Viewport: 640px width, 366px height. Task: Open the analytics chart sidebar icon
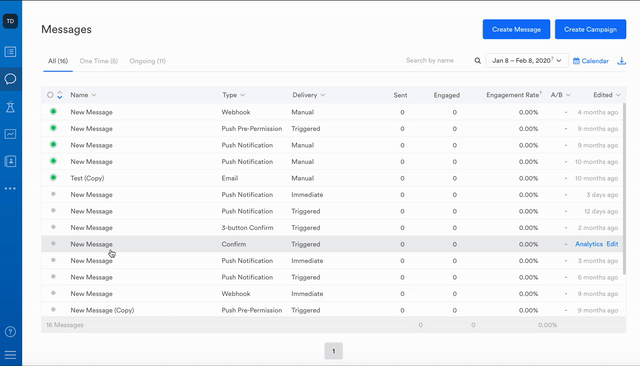(x=11, y=134)
